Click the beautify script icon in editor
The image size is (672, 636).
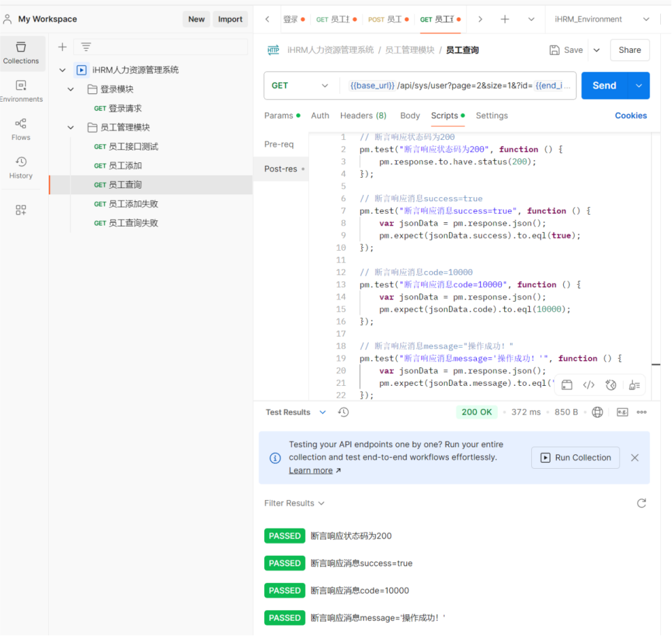[x=634, y=385]
